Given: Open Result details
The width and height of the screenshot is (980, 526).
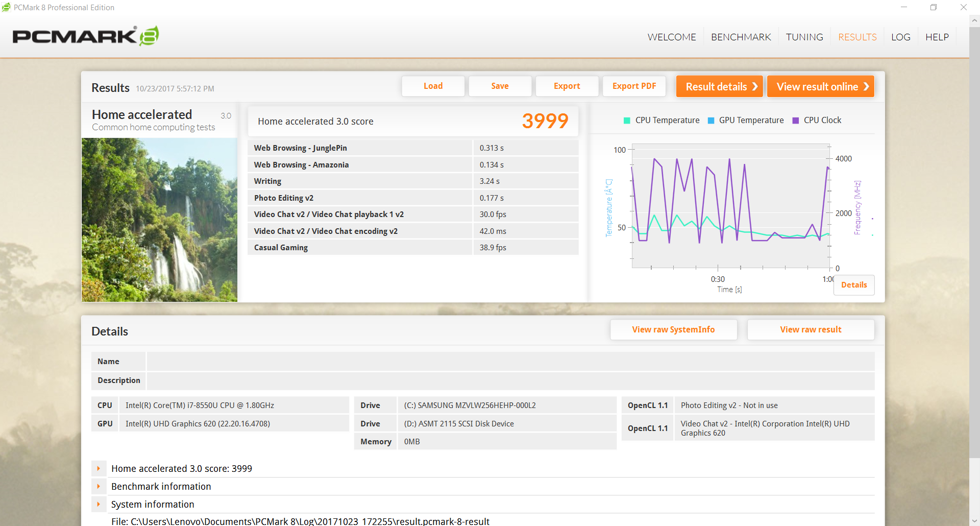Looking at the screenshot, I should [720, 87].
